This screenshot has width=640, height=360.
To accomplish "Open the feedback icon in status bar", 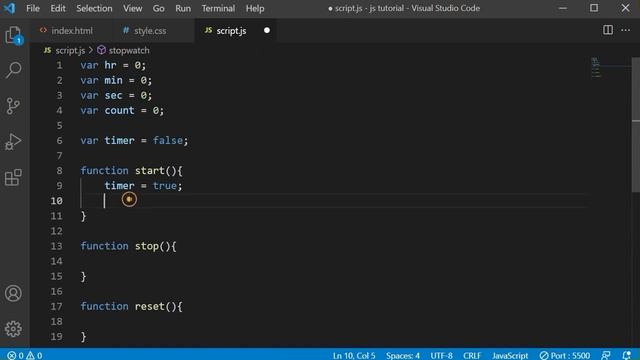I will [606, 356].
